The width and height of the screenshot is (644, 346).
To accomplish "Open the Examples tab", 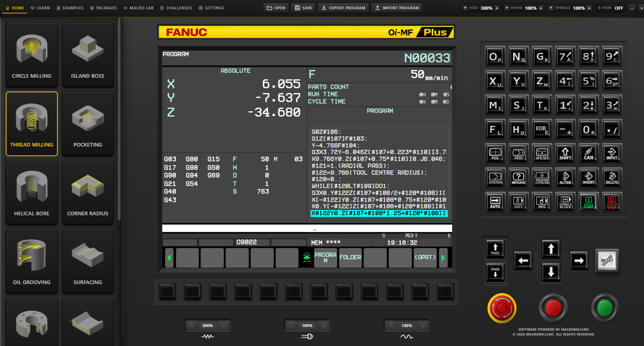I will click(x=70, y=8).
